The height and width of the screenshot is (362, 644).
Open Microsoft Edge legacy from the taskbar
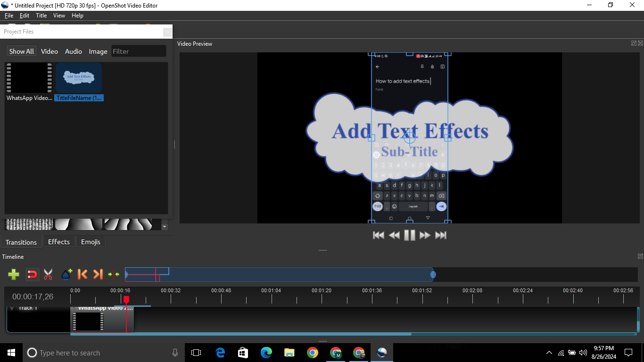click(220, 353)
